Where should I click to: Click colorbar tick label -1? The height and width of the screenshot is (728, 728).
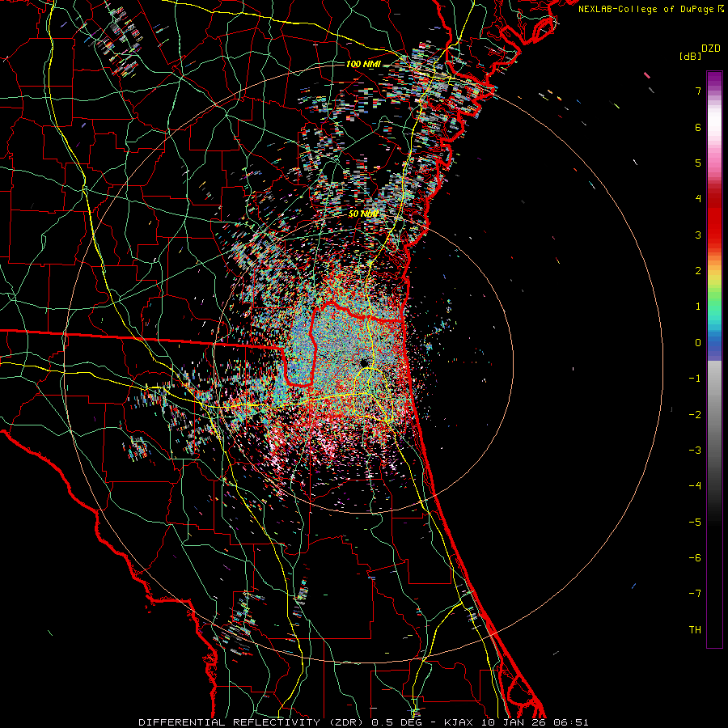pyautogui.click(x=695, y=379)
